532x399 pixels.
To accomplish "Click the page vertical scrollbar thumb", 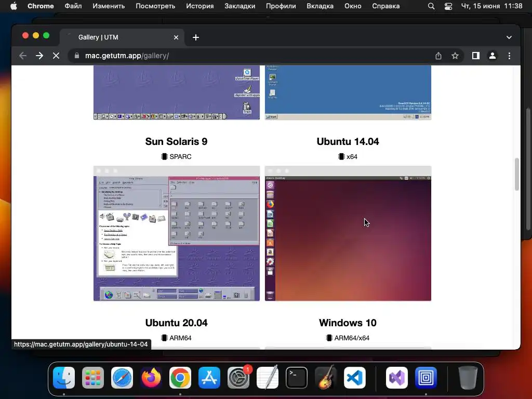I will coord(517,175).
